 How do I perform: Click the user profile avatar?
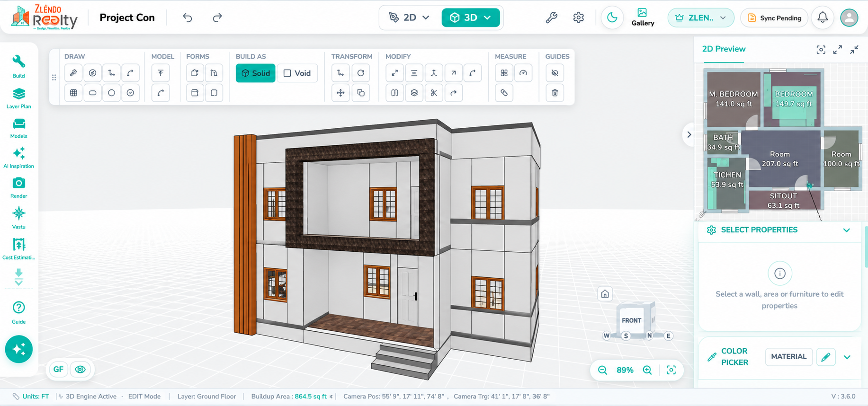(x=849, y=18)
